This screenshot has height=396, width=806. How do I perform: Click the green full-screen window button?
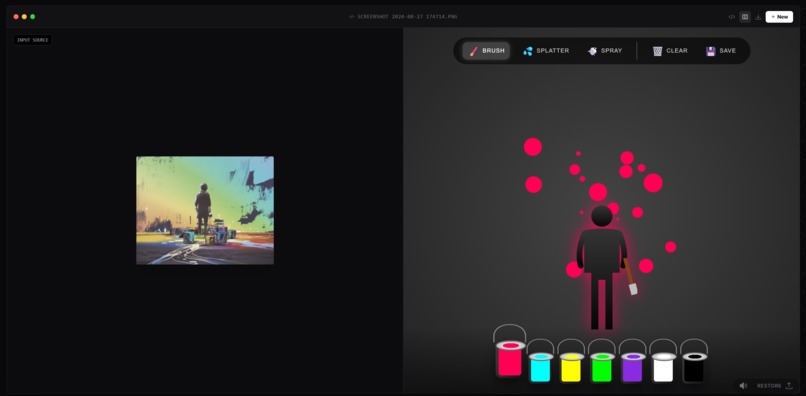point(32,17)
